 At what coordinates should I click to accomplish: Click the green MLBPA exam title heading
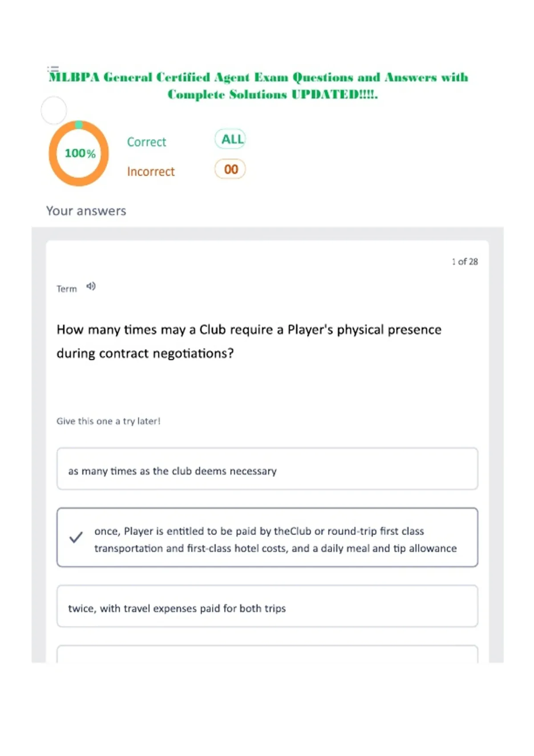coord(259,86)
